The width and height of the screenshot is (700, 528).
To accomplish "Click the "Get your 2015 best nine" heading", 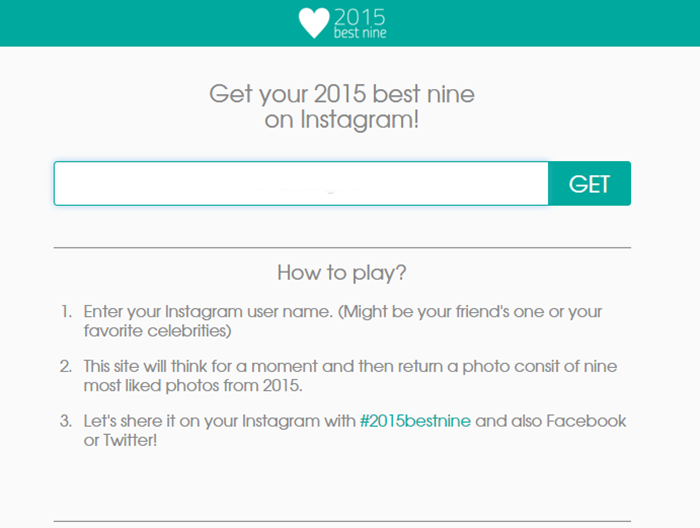I will tap(342, 94).
